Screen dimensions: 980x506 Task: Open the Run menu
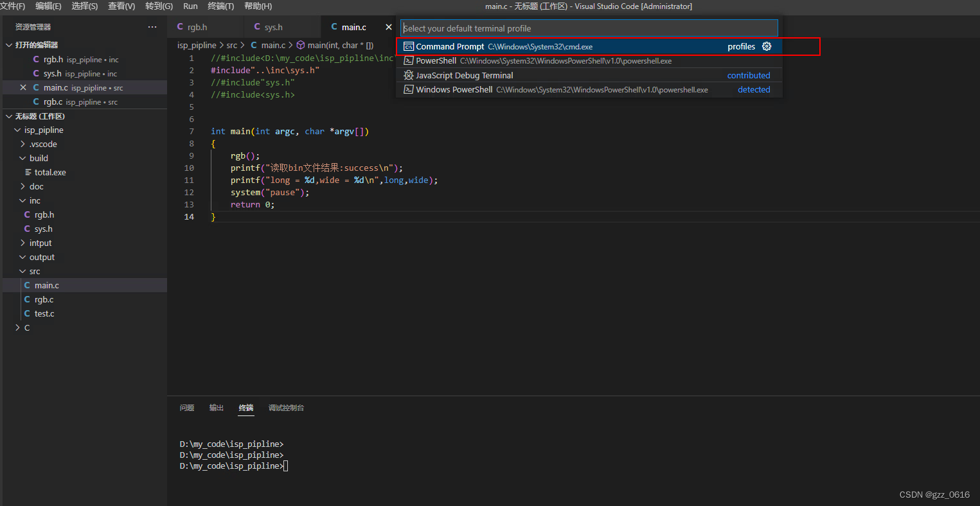pyautogui.click(x=190, y=6)
